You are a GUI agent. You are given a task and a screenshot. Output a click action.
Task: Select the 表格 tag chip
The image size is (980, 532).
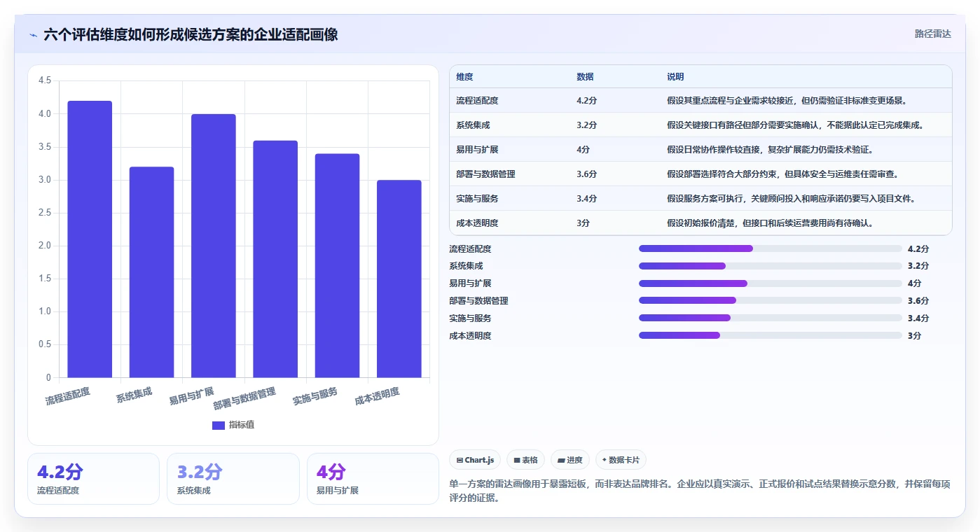[x=525, y=460]
